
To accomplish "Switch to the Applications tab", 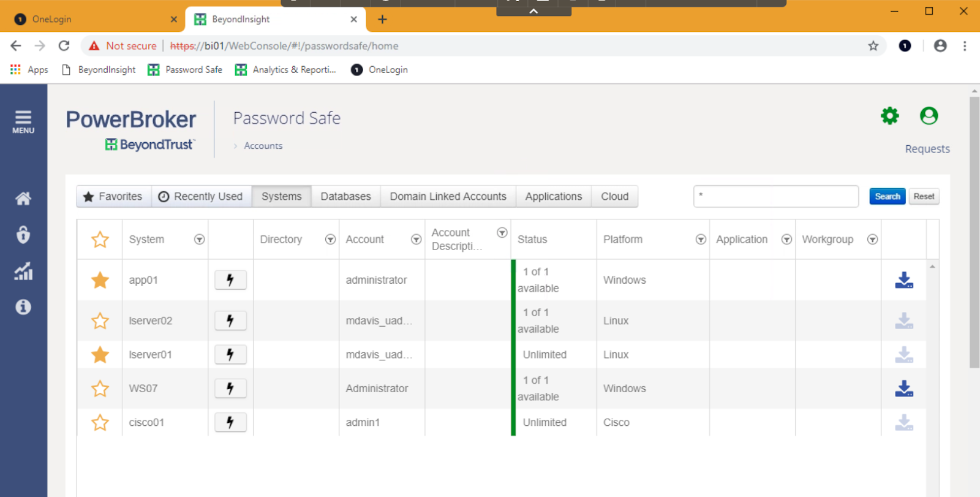I will (x=554, y=197).
